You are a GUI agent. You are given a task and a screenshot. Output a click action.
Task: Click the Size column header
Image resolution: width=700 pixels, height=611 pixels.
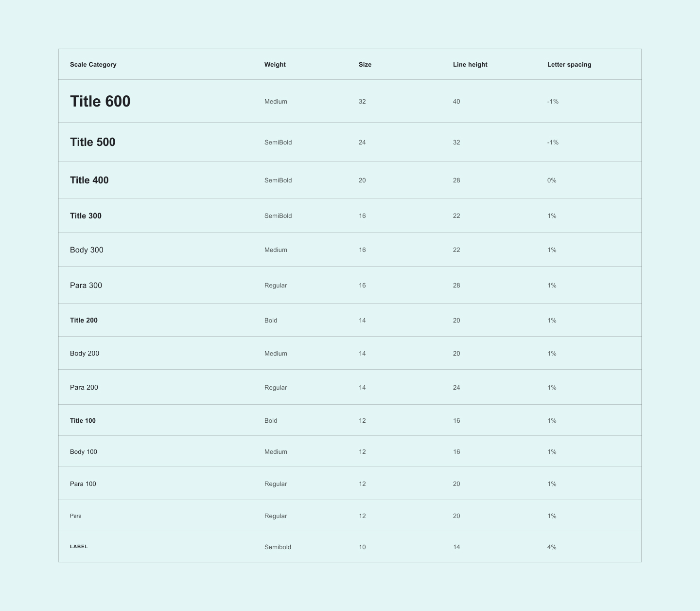(365, 65)
